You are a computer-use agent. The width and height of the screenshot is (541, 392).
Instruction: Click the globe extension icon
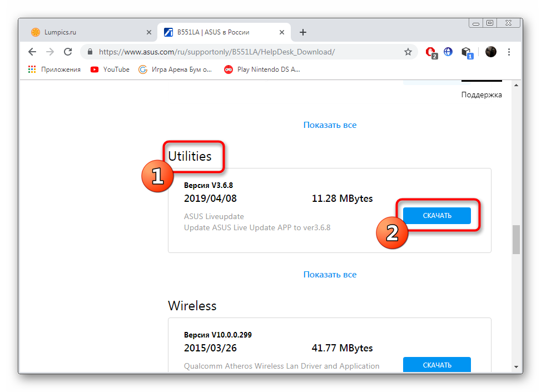(x=448, y=52)
